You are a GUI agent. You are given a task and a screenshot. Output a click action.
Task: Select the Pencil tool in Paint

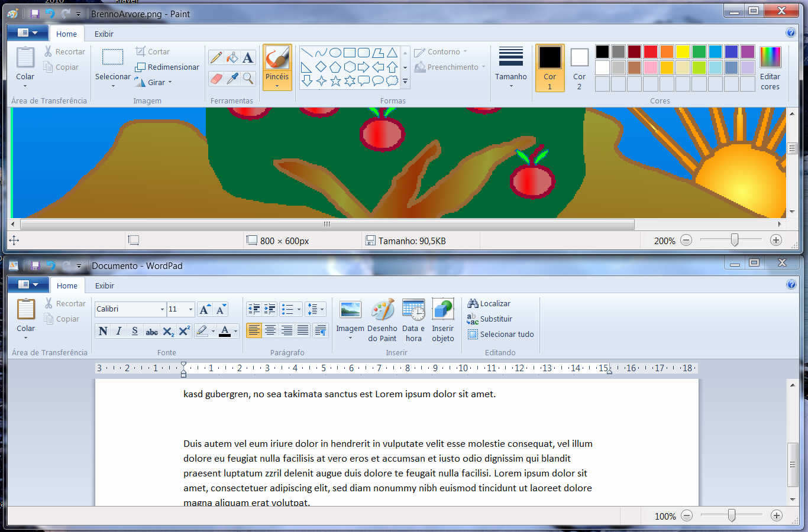point(216,57)
